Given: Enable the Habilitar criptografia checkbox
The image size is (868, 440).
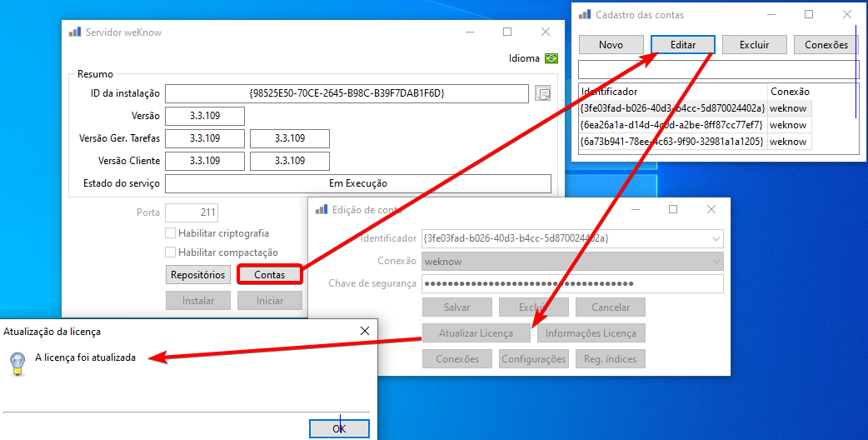Looking at the screenshot, I should pyautogui.click(x=171, y=233).
